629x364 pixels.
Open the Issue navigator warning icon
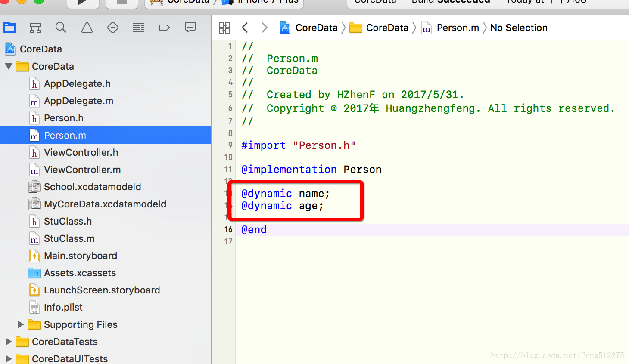(x=87, y=28)
